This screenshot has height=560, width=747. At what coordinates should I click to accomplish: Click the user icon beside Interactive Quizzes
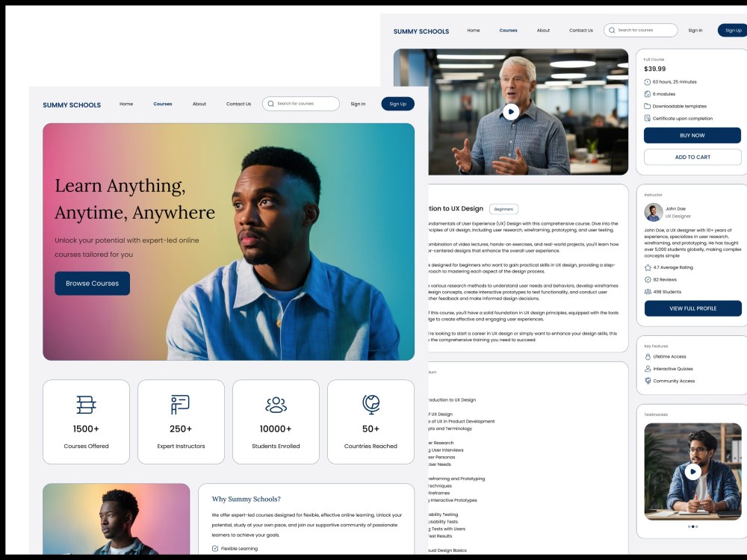click(x=648, y=369)
